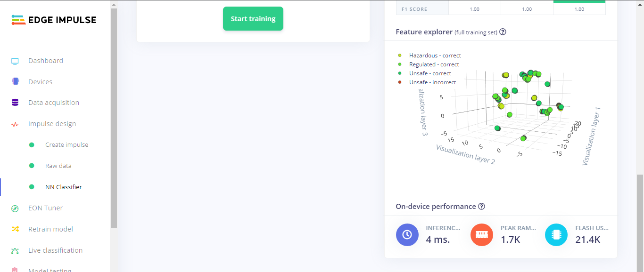Open Model testing in sidebar
This screenshot has height=272, width=644.
point(50,270)
